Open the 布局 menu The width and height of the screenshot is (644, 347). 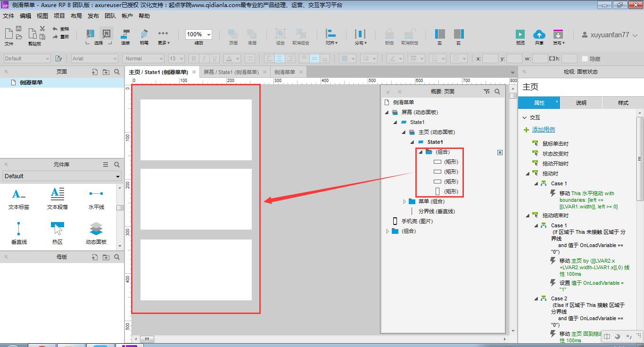[76, 16]
